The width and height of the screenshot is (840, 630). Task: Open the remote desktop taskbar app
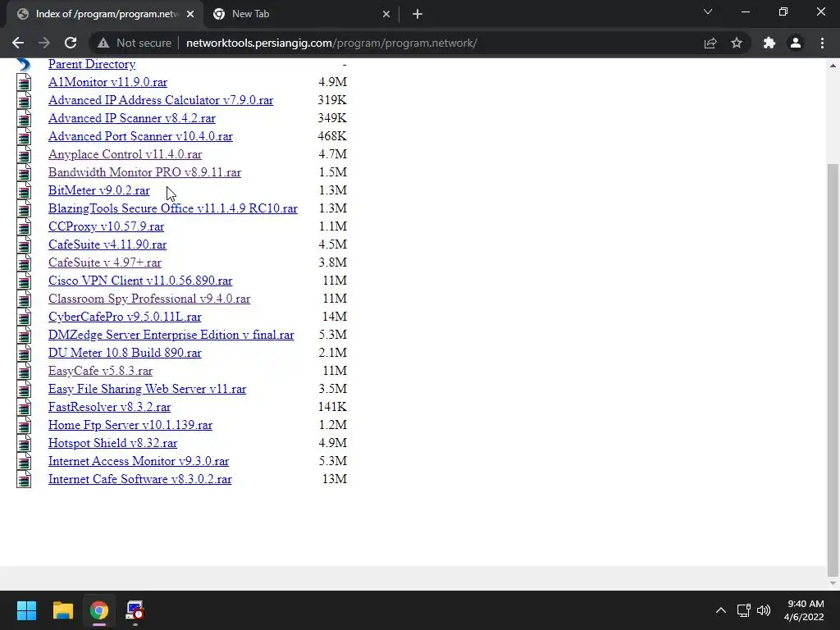(x=135, y=610)
